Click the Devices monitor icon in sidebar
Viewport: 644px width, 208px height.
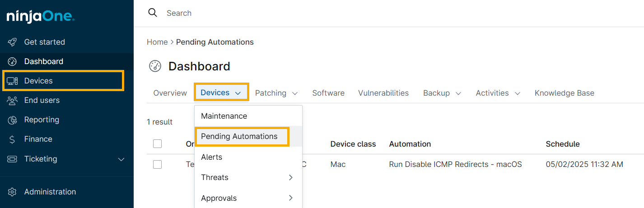click(13, 81)
